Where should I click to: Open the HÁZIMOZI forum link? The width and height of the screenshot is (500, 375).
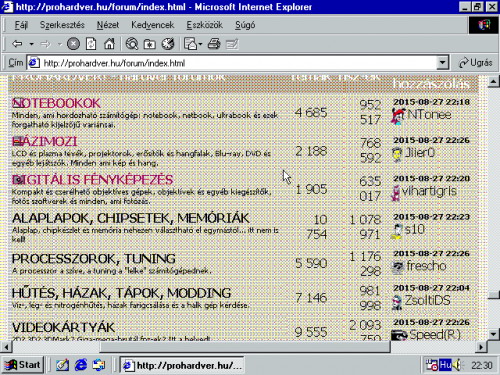[44, 141]
